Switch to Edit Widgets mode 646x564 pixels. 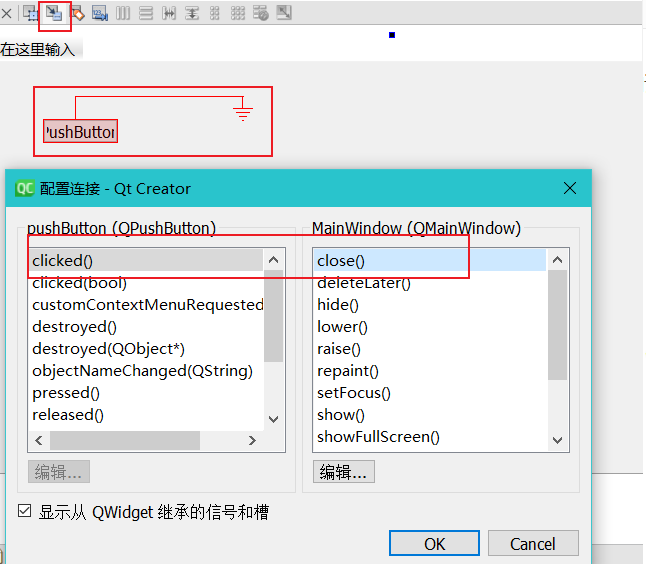(31, 13)
